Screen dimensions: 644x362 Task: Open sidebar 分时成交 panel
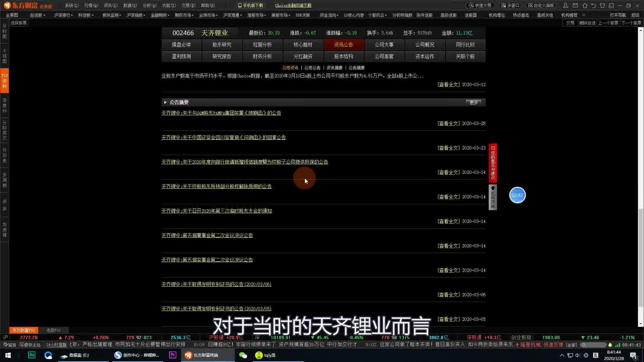tap(4, 130)
